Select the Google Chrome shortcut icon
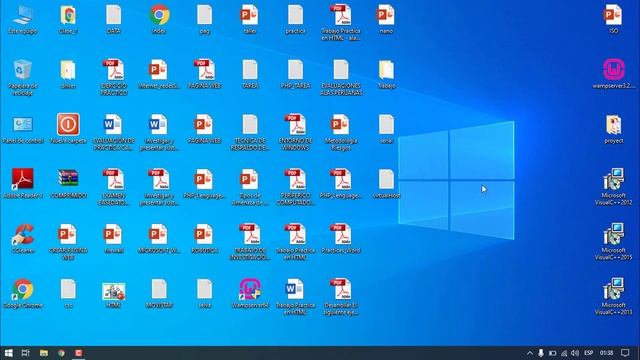 23,293
